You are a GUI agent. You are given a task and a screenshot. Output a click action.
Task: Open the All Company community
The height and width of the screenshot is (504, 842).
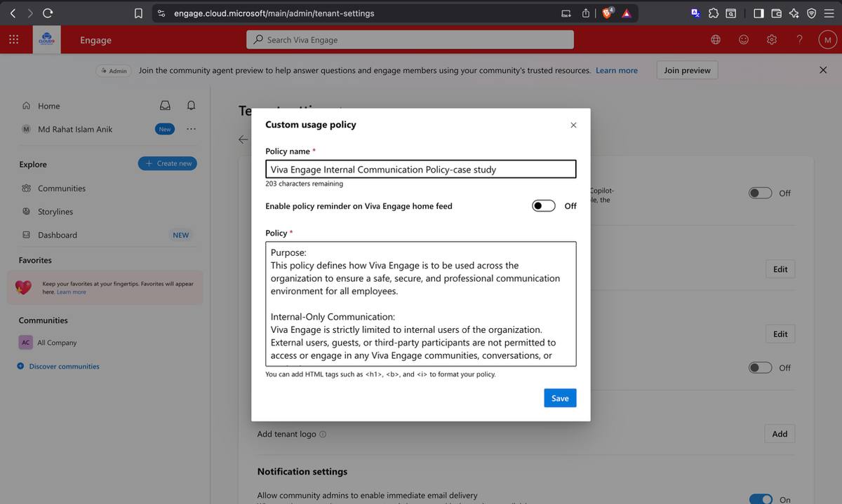(x=57, y=343)
